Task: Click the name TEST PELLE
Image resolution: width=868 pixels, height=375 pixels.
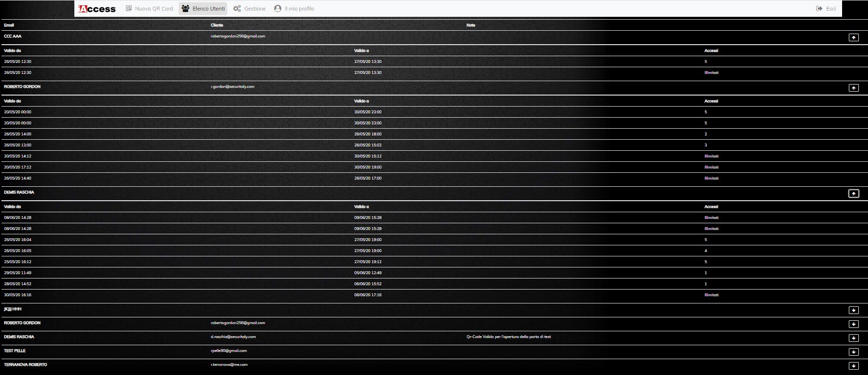Action: [15, 351]
